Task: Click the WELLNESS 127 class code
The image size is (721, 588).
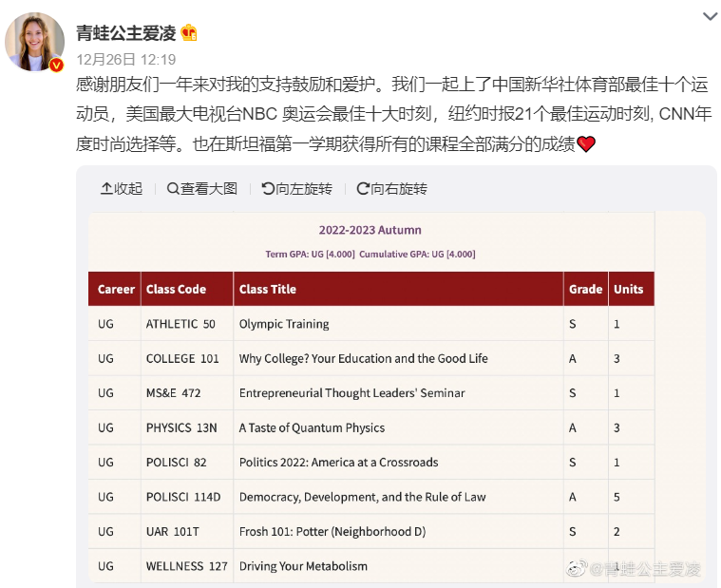Action: [x=187, y=566]
